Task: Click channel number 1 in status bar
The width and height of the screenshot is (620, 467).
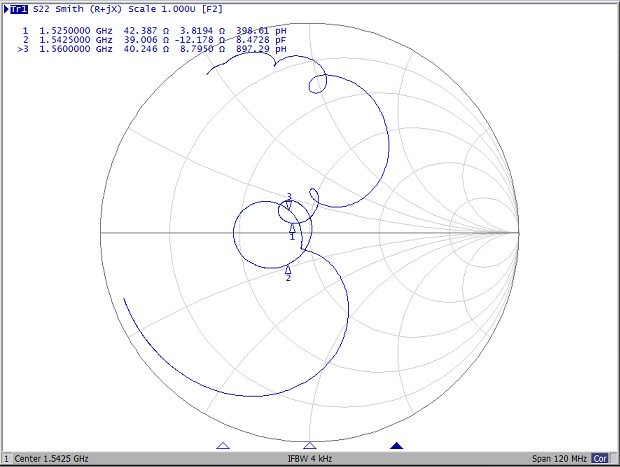Action: 6,458
